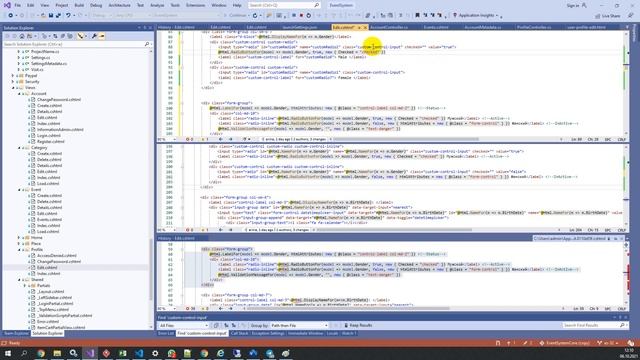The width and height of the screenshot is (640, 360).
Task: Click Copy icon in Find Results toolbar
Action: point(216,325)
